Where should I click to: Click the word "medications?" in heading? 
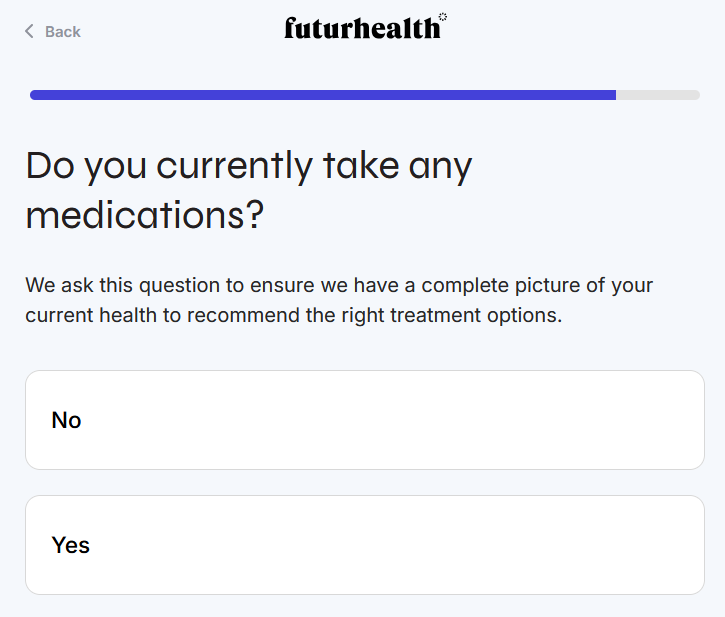coord(144,215)
